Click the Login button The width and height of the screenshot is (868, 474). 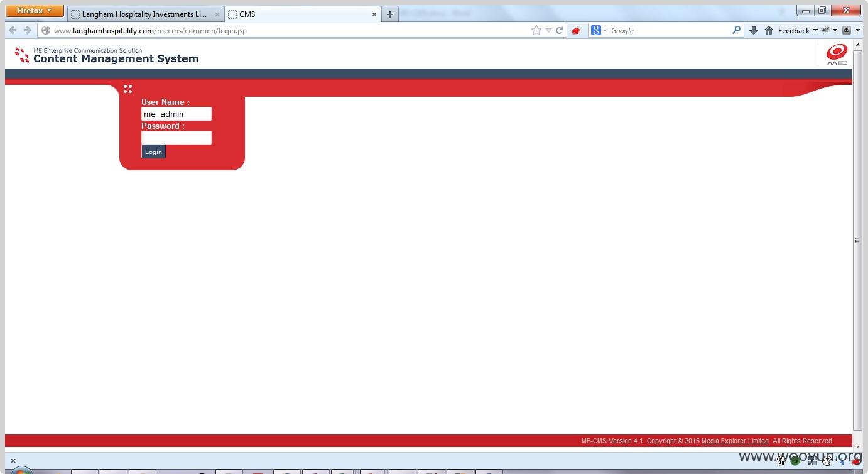(x=153, y=152)
